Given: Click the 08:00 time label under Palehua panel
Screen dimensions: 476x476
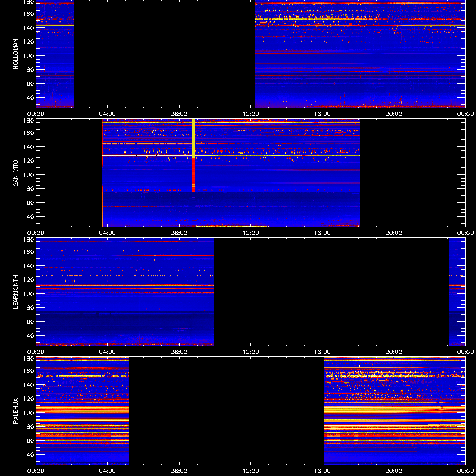Looking at the screenshot, I should coord(179,471).
